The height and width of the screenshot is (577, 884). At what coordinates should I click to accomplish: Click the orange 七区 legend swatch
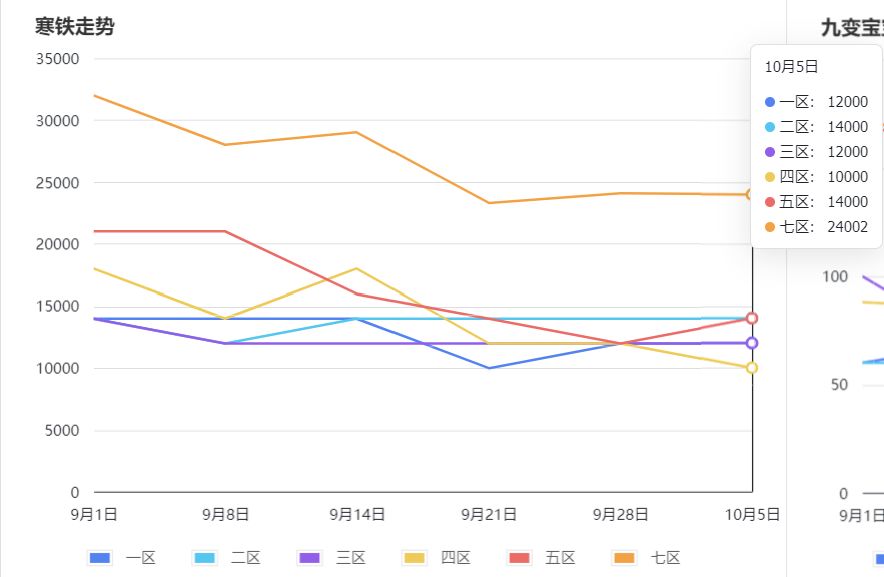click(x=624, y=558)
